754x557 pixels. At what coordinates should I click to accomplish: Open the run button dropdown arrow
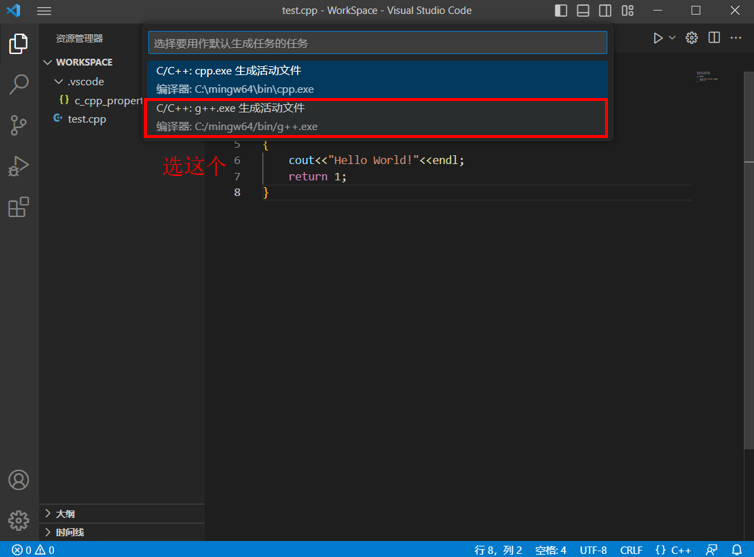coord(672,38)
